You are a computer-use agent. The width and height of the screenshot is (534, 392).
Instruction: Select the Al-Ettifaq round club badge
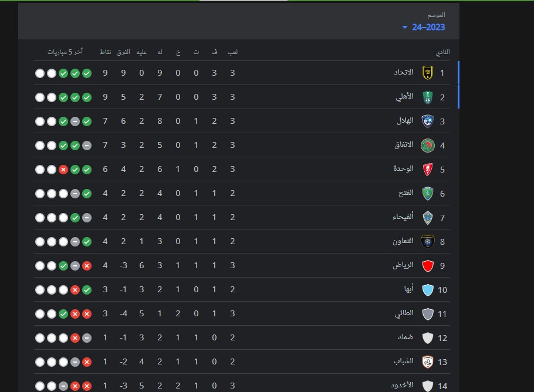(x=427, y=146)
